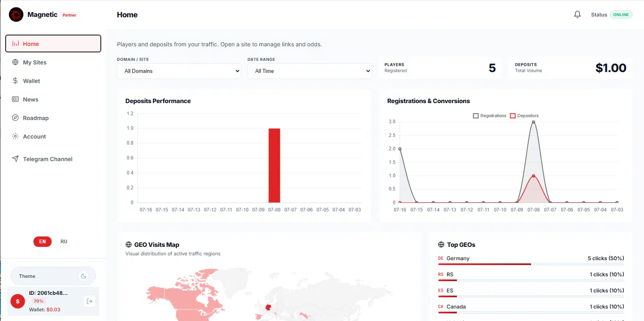Image resolution: width=644 pixels, height=321 pixels.
Task: Toggle the dark mode Theme switch
Action: point(83,276)
